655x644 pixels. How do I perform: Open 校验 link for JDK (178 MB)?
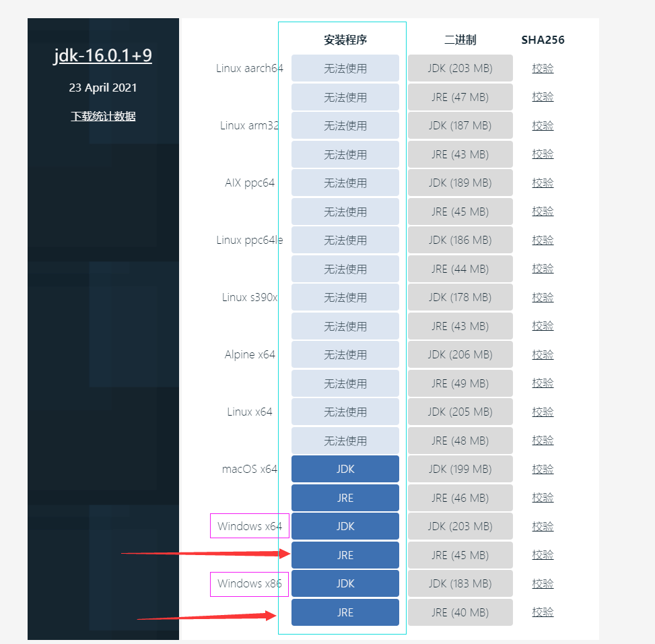543,297
